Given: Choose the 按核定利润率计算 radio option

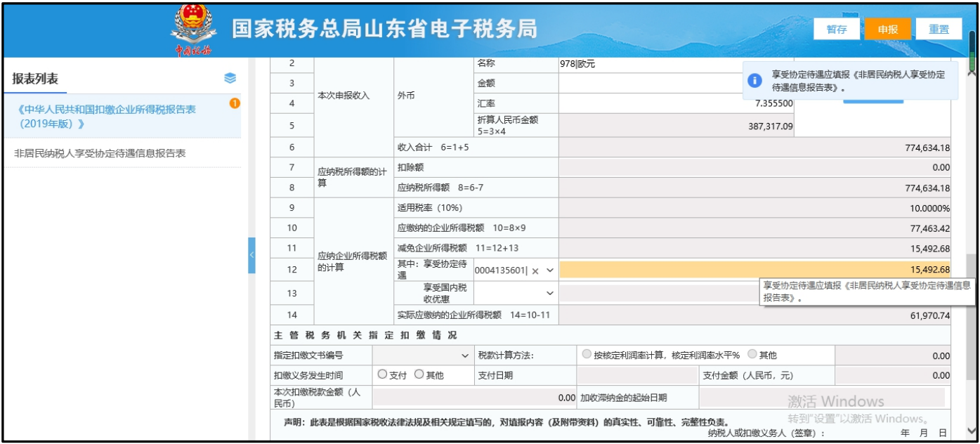Looking at the screenshot, I should (x=587, y=355).
